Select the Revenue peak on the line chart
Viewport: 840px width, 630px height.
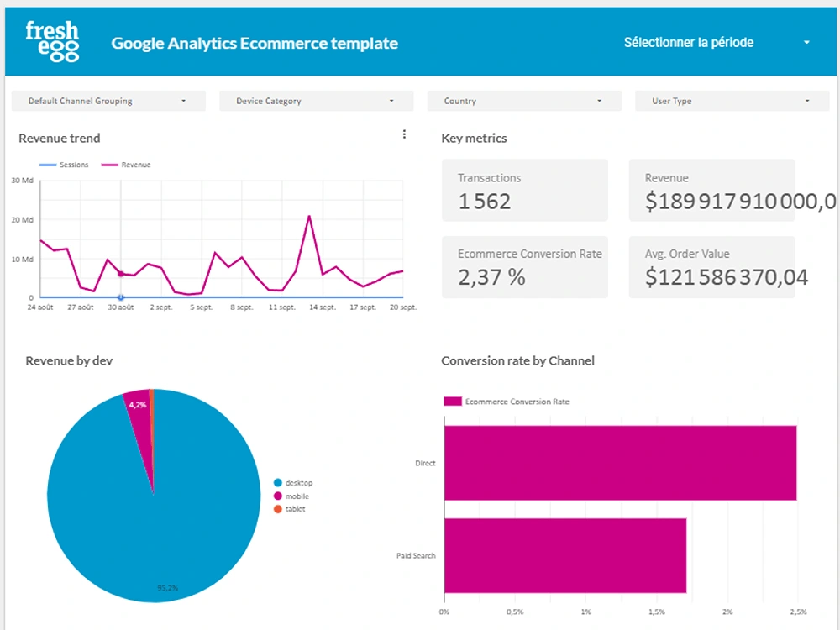[x=310, y=216]
